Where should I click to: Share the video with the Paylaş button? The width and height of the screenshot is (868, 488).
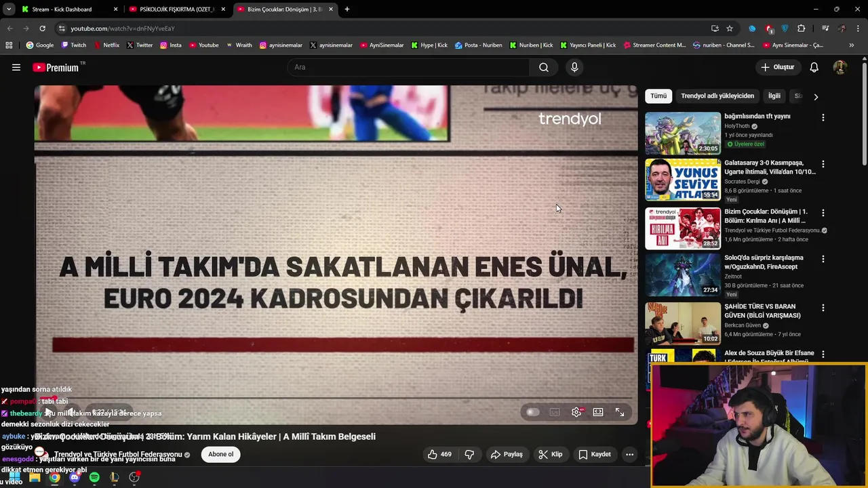[507, 454]
